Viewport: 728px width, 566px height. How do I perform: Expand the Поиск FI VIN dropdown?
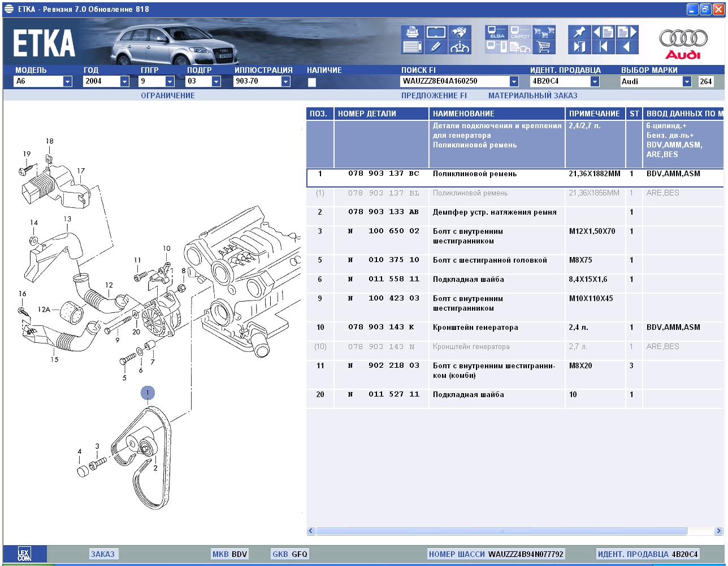click(514, 81)
